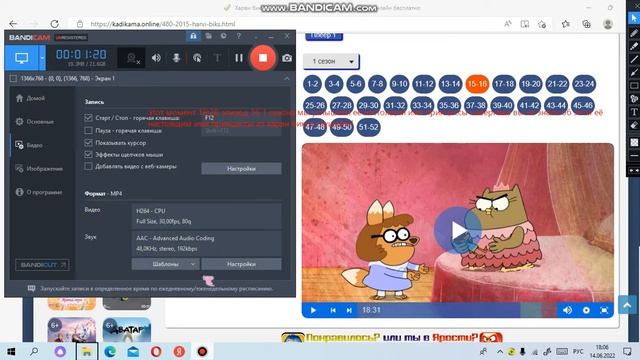
Task: Enter fullscreen in video player
Action: (x=604, y=310)
